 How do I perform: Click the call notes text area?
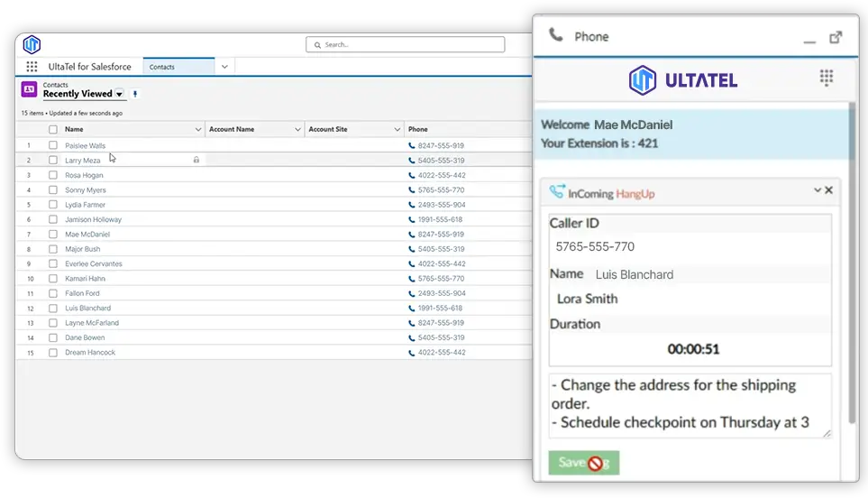click(x=689, y=405)
